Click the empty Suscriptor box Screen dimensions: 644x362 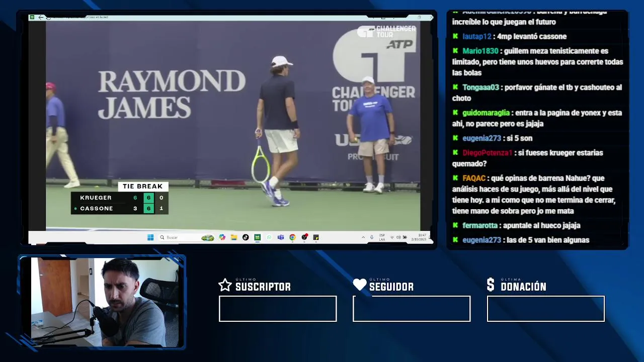[x=278, y=309]
